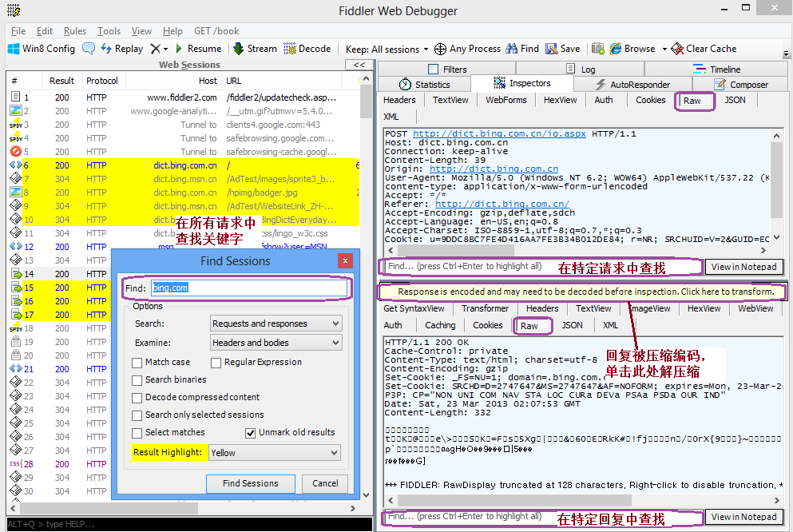Image resolution: width=793 pixels, height=532 pixels.
Task: Open the Result Highlight color dropdown
Action: click(x=276, y=453)
